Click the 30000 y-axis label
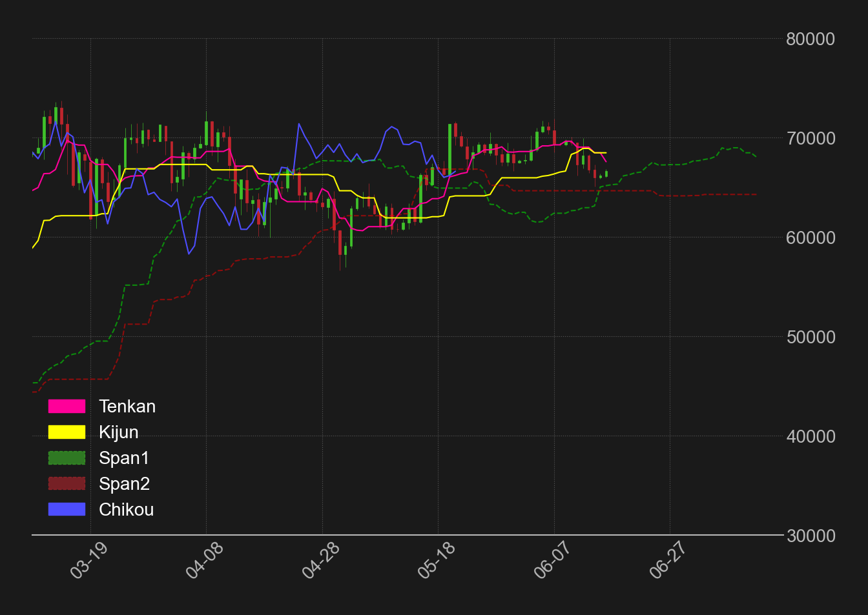 click(811, 536)
